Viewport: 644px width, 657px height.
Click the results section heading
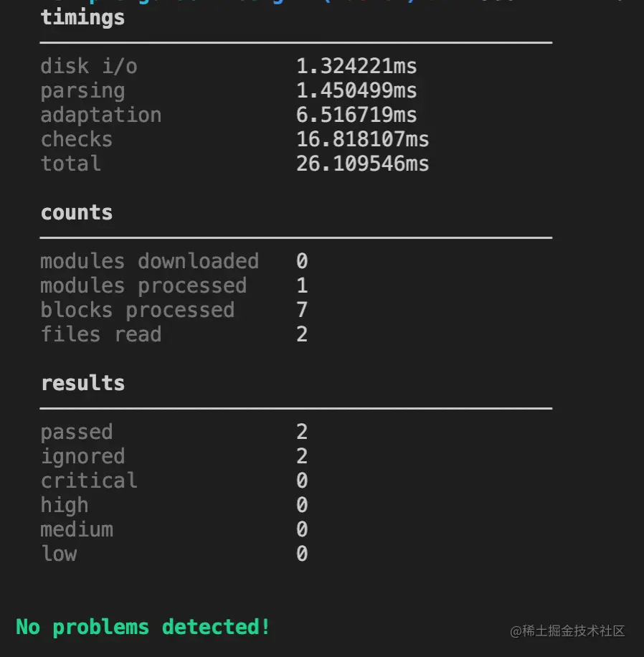(x=82, y=383)
